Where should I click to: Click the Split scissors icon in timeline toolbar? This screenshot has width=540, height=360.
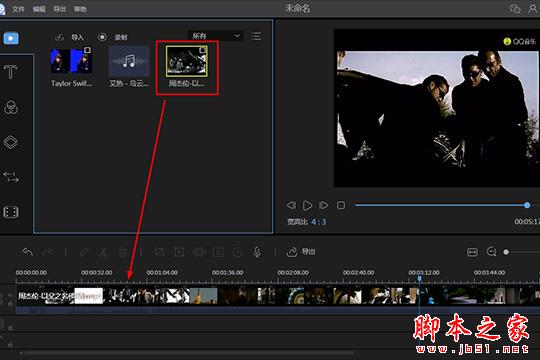click(x=103, y=252)
